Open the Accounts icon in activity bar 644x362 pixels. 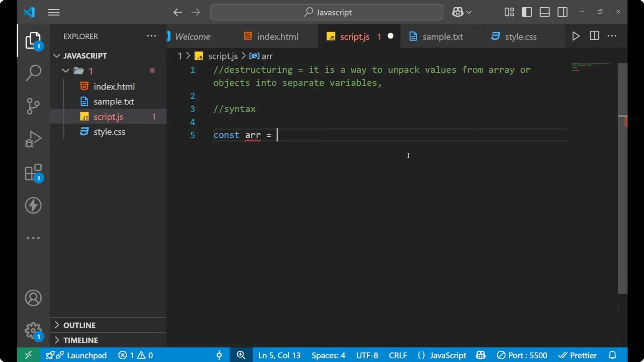(x=33, y=298)
